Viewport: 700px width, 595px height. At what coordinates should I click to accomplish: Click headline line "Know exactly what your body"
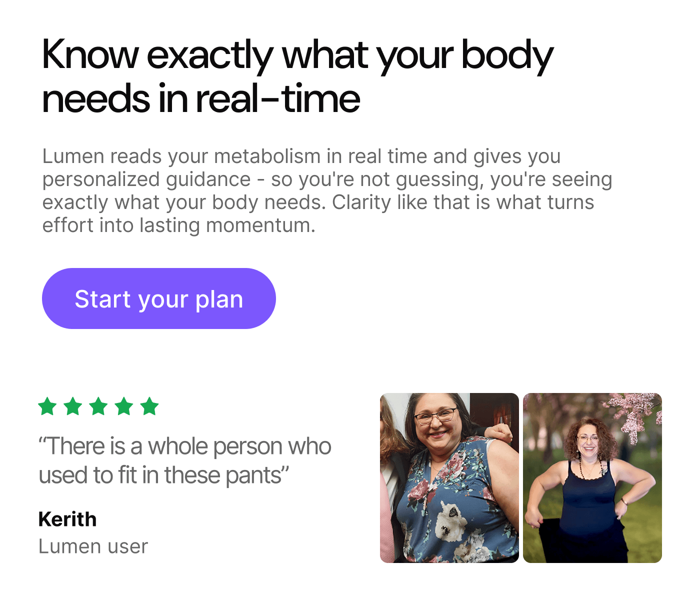click(x=297, y=55)
